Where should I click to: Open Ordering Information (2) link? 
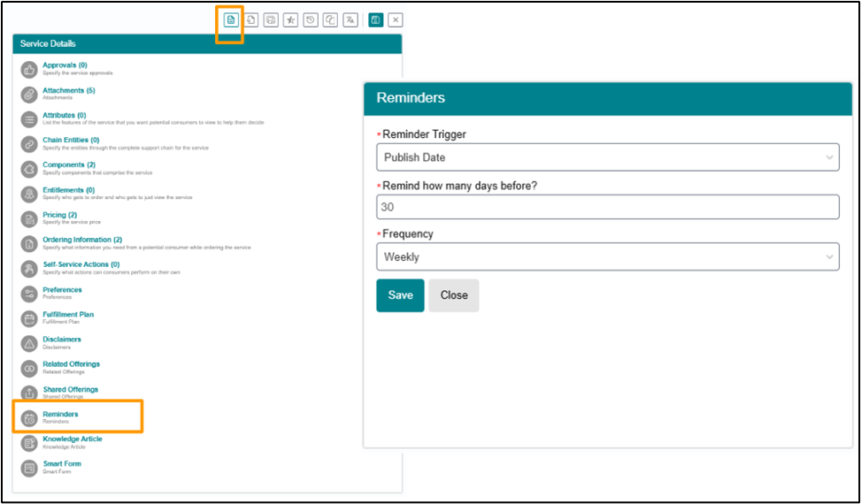click(82, 240)
